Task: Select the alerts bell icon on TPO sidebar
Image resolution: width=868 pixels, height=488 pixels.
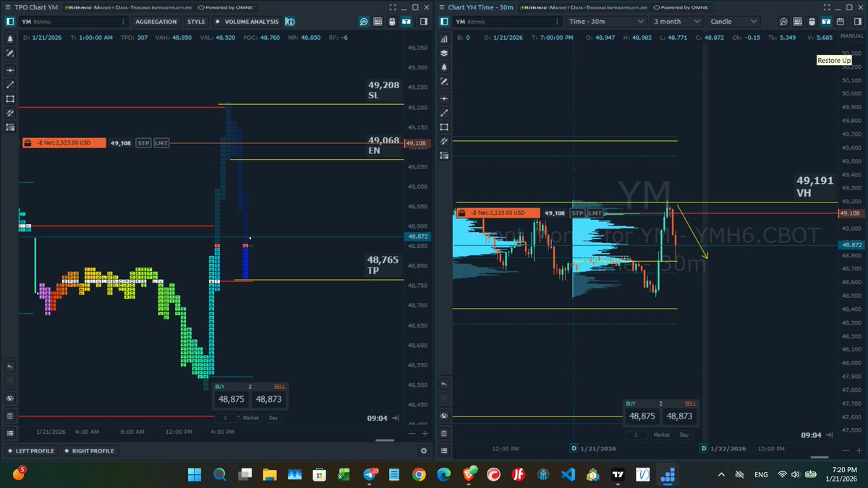Action: tap(10, 38)
